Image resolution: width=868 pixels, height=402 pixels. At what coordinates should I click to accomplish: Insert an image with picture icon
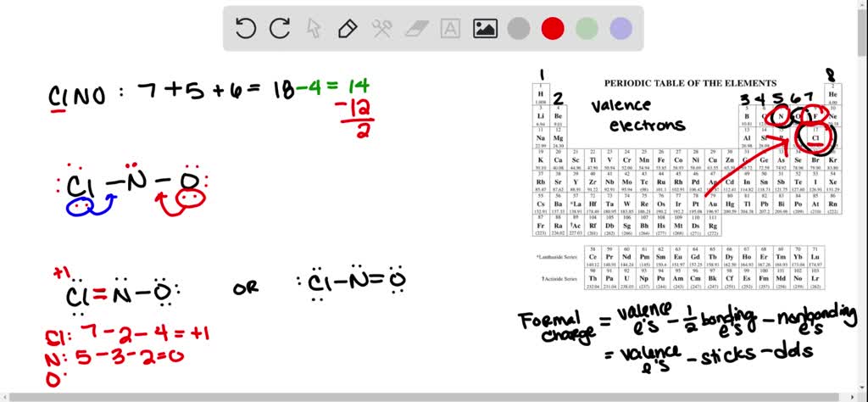click(x=485, y=28)
